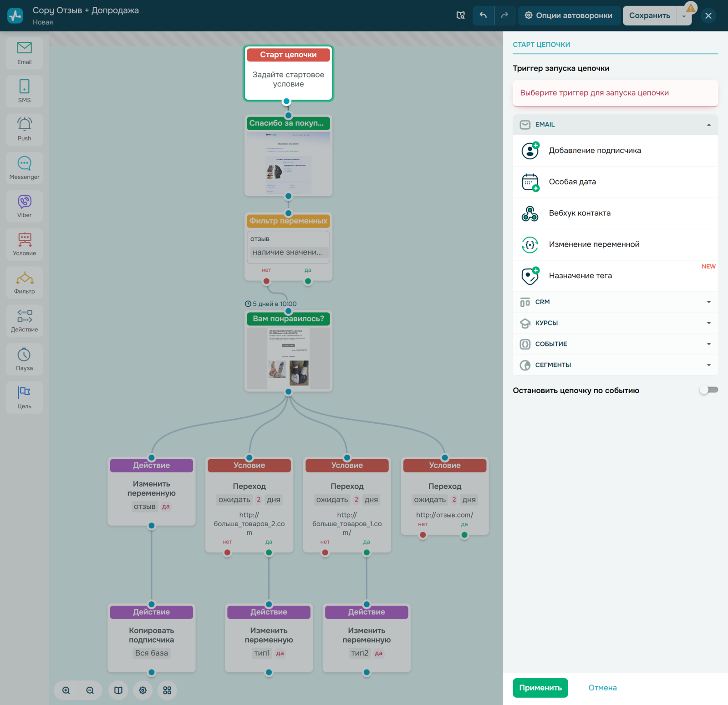Select the Изменить переменную тип1 action node
The height and width of the screenshot is (705, 728).
269,638
